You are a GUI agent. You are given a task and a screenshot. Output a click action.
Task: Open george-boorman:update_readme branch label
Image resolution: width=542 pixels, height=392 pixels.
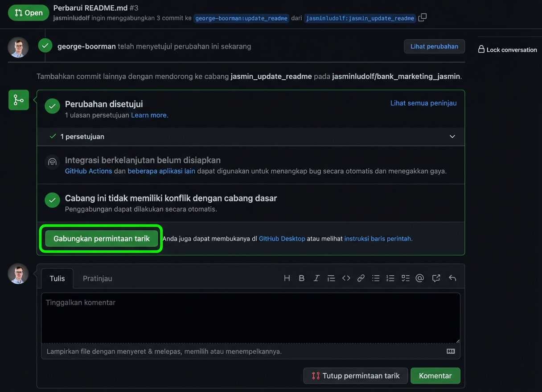(242, 18)
